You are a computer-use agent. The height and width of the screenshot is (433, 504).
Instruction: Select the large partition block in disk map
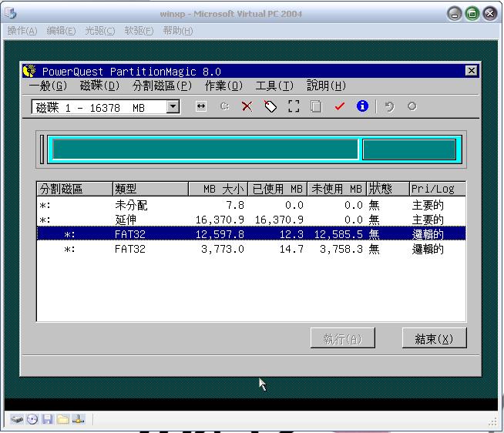[206, 149]
